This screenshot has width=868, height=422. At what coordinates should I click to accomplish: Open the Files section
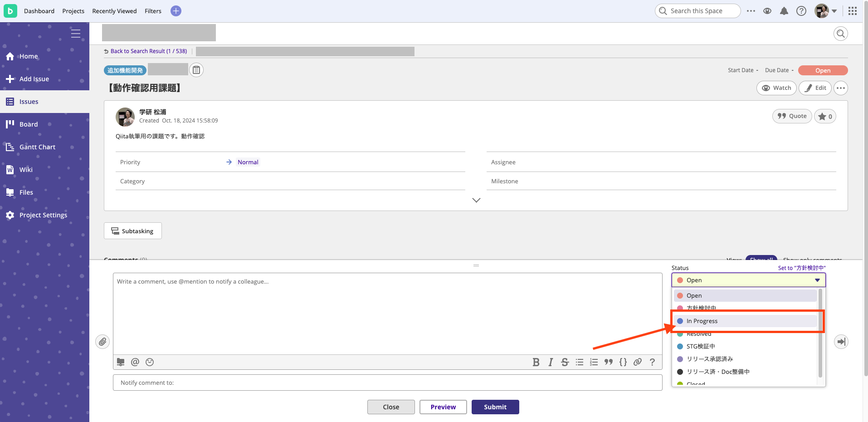tap(26, 192)
